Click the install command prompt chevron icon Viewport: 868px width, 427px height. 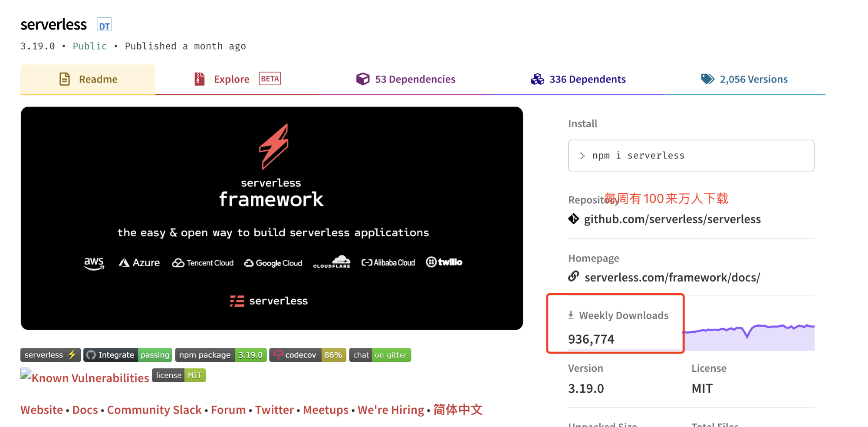pos(582,156)
